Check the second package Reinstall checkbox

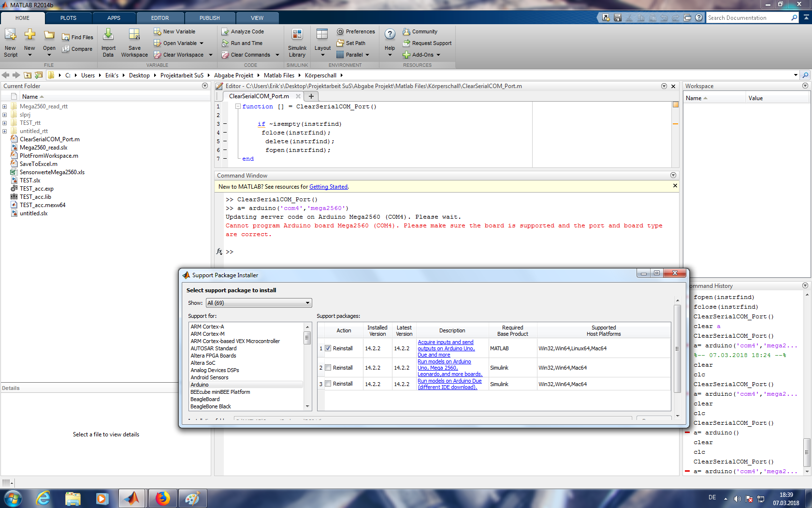point(328,368)
